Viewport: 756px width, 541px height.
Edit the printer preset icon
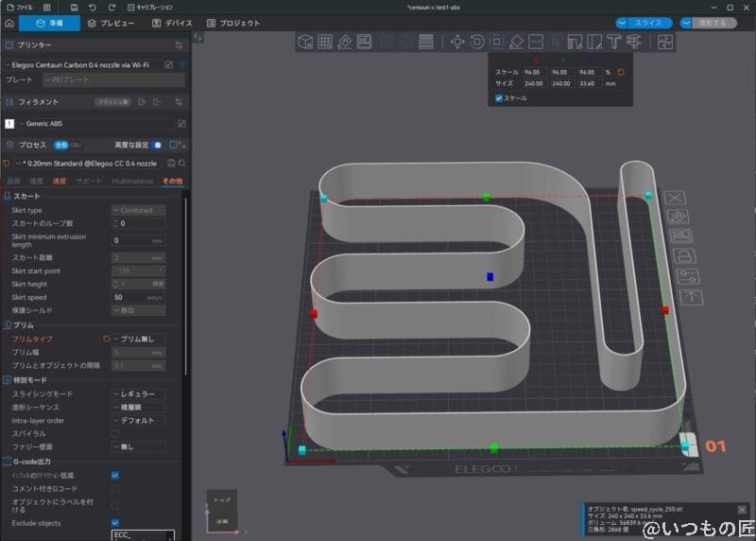169,64
